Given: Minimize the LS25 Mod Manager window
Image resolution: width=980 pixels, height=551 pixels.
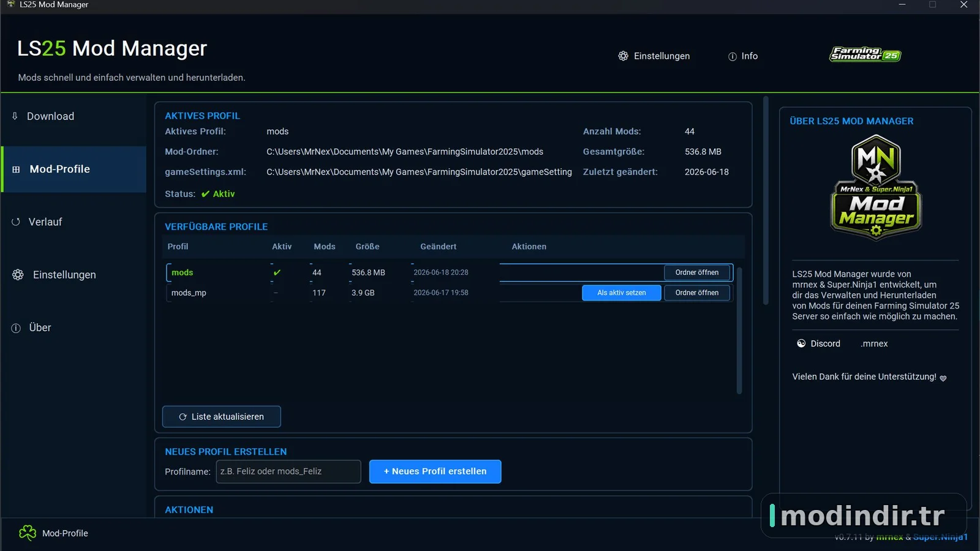Looking at the screenshot, I should point(902,5).
